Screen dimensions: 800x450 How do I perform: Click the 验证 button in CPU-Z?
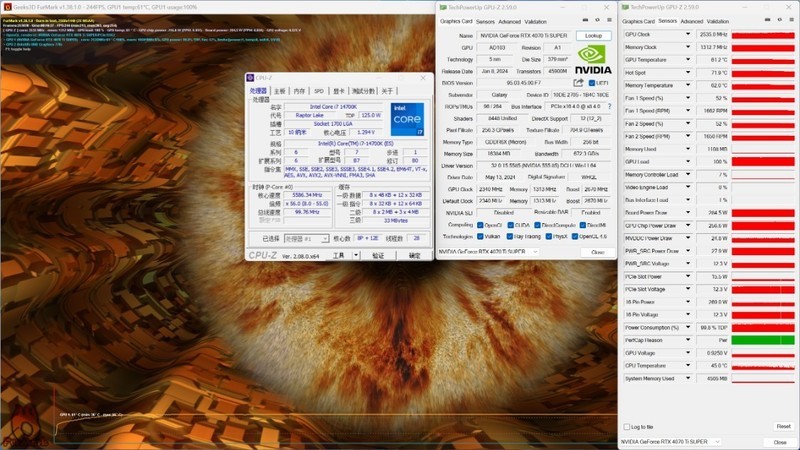click(378, 255)
